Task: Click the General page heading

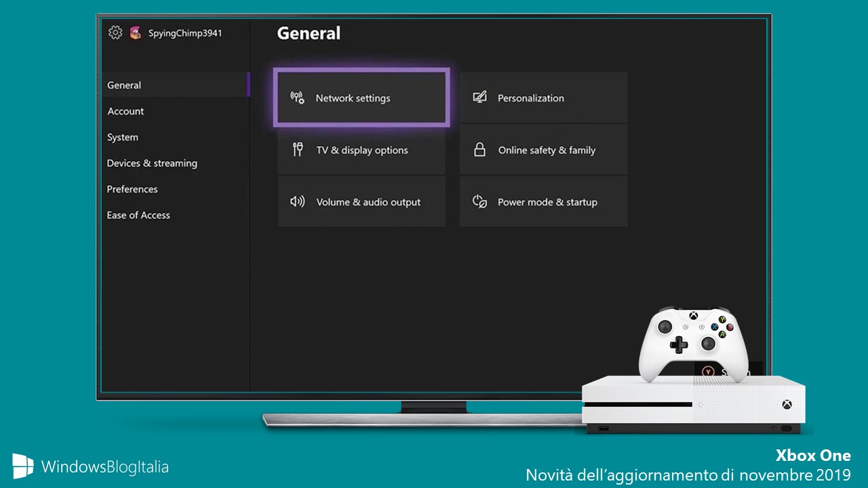Action: (x=309, y=33)
